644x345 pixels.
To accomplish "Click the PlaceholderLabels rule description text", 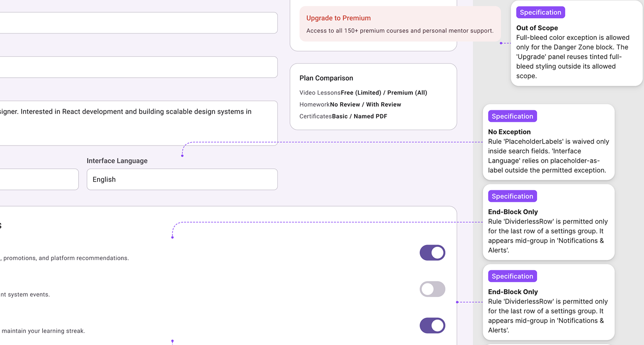I will point(548,156).
